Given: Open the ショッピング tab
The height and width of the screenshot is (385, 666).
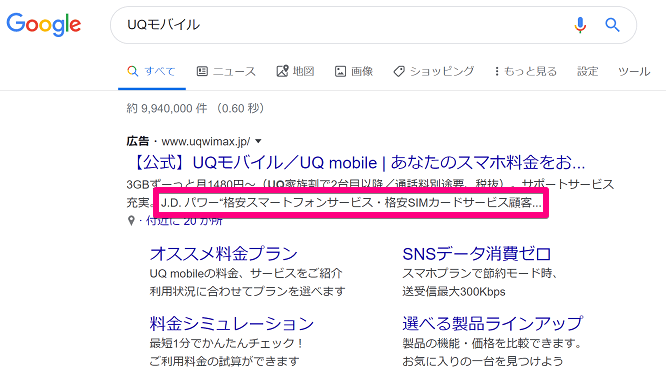Looking at the screenshot, I should pos(434,71).
